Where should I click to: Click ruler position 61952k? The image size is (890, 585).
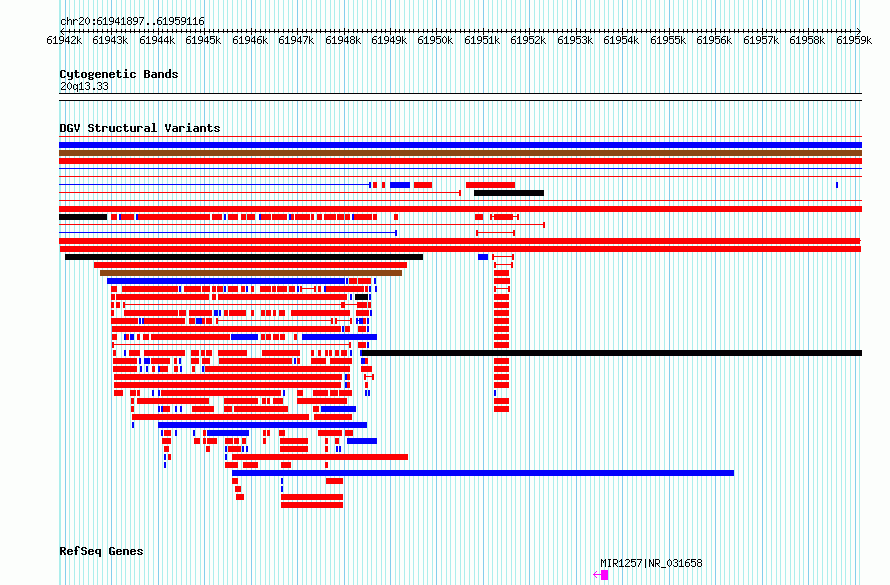(528, 40)
